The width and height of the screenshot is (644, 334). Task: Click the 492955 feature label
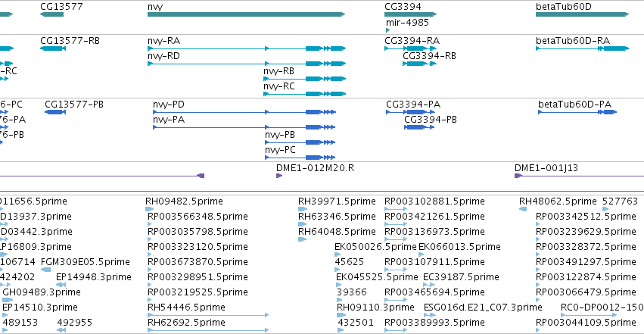coord(75,323)
